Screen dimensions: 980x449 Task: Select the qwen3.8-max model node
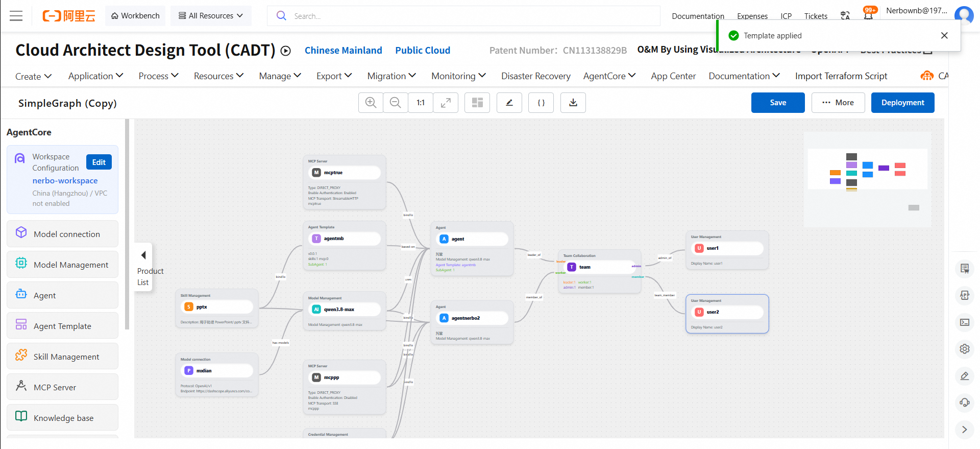point(345,310)
